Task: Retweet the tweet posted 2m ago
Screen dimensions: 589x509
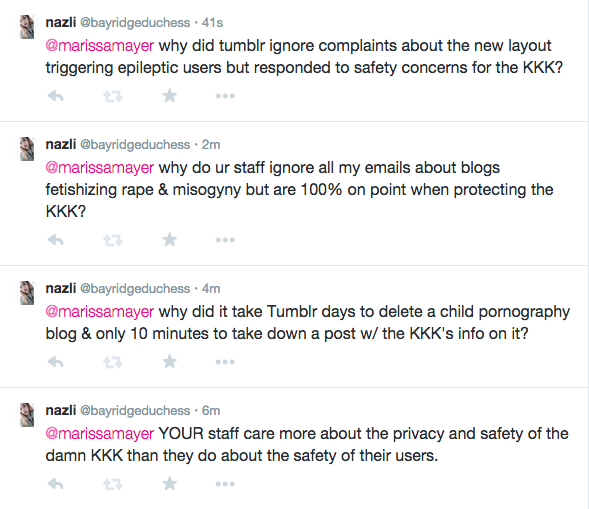Action: pos(113,240)
